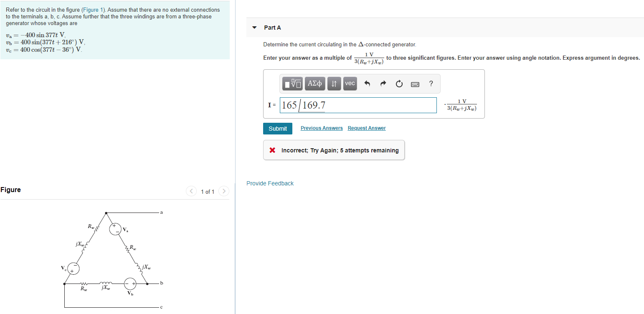Show keyboard shortcuts icon
The image size is (644, 314).
415,84
